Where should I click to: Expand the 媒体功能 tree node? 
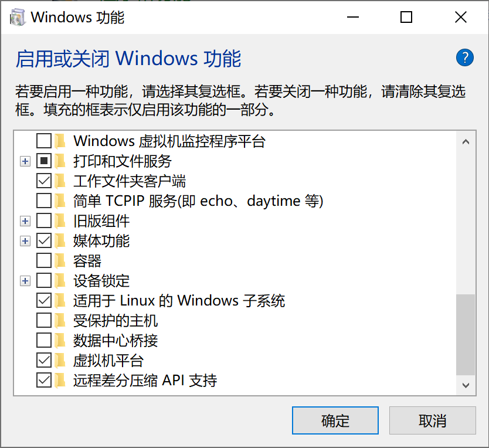coord(25,240)
